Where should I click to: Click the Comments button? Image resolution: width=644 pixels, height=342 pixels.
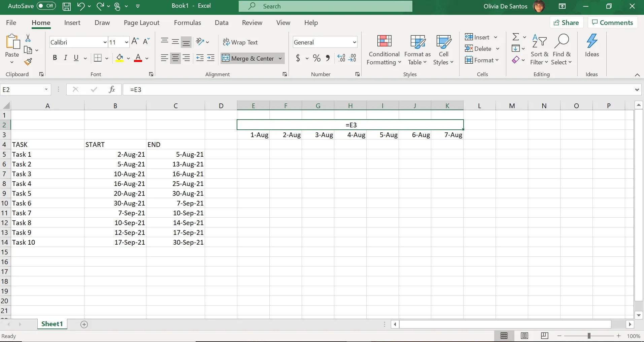click(x=612, y=22)
